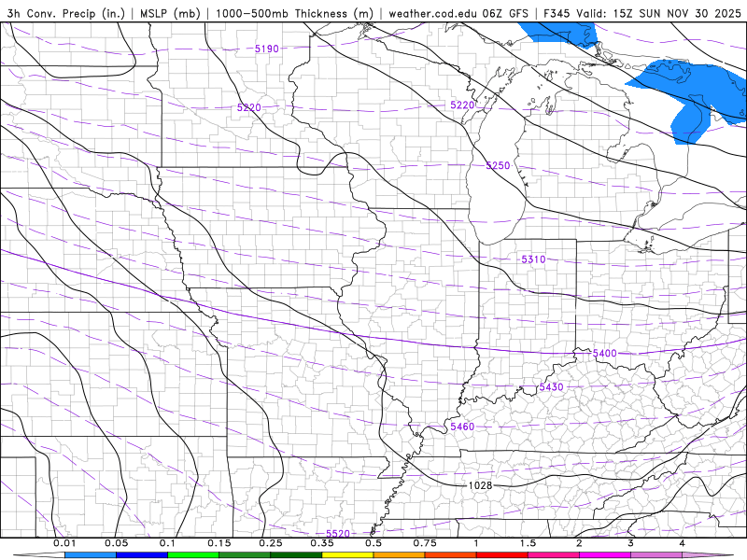Click the 0.25 legend value
This screenshot has width=747, height=560.
(271, 543)
